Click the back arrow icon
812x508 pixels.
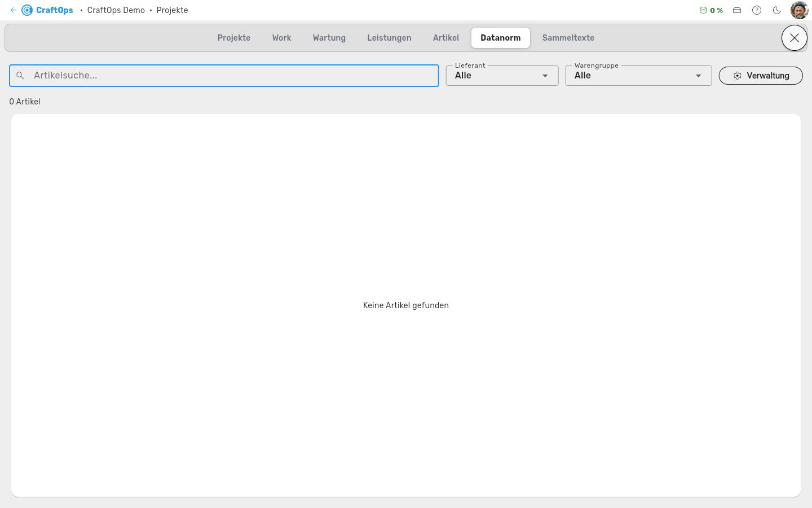click(13, 10)
